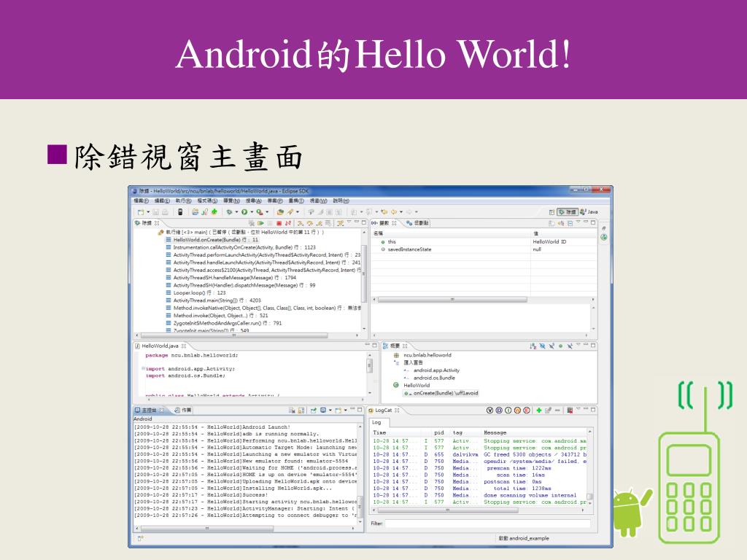Image resolution: width=747 pixels, height=560 pixels.
Task: Toggle Hide Static Members icon in outline toolbar
Action: [551, 346]
